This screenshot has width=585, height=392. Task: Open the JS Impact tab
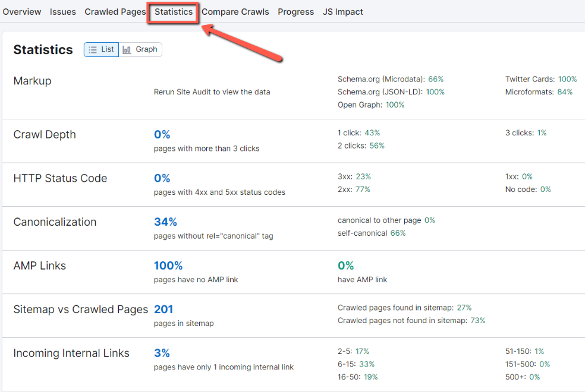(342, 11)
